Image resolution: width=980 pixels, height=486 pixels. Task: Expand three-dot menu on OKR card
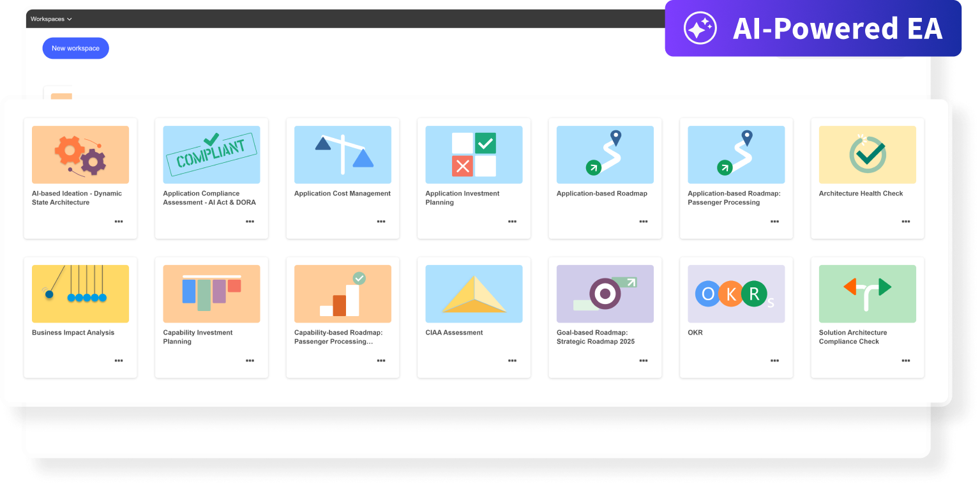point(774,361)
